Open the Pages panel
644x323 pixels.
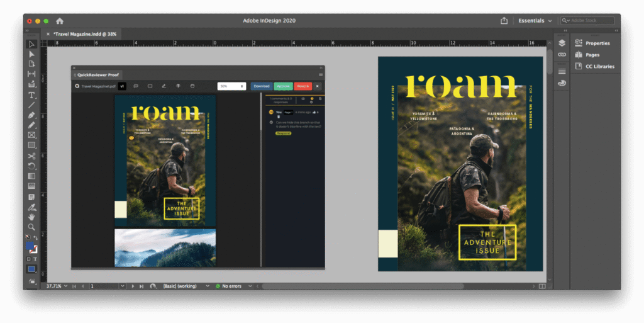[x=592, y=55]
